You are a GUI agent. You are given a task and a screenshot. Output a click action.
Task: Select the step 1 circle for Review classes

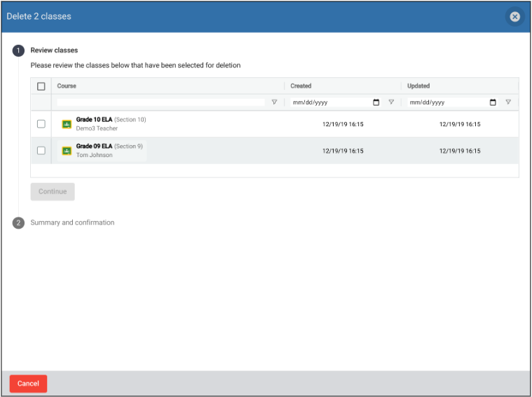18,51
